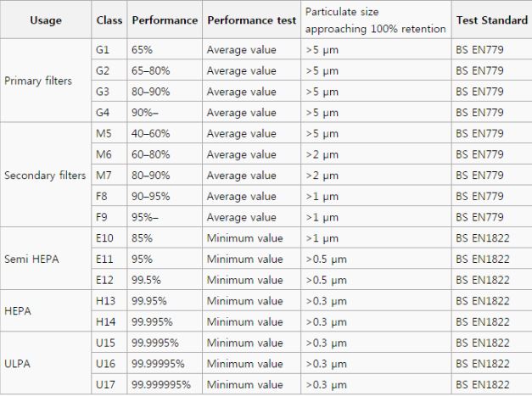Select the H13 class cell
This screenshot has height=396, width=532.
pyautogui.click(x=109, y=300)
